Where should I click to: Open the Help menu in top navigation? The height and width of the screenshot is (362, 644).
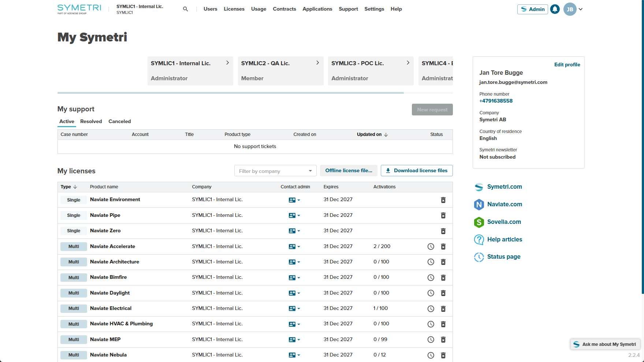[396, 9]
